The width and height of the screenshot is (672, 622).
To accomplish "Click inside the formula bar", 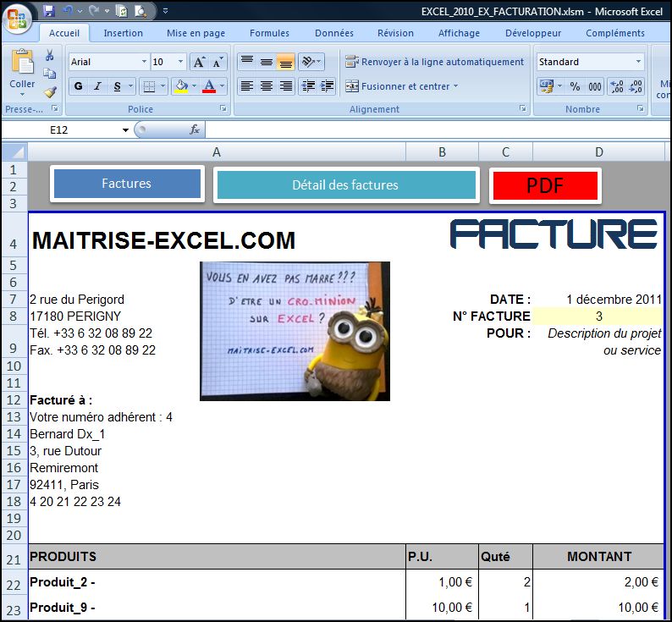I will (438, 129).
